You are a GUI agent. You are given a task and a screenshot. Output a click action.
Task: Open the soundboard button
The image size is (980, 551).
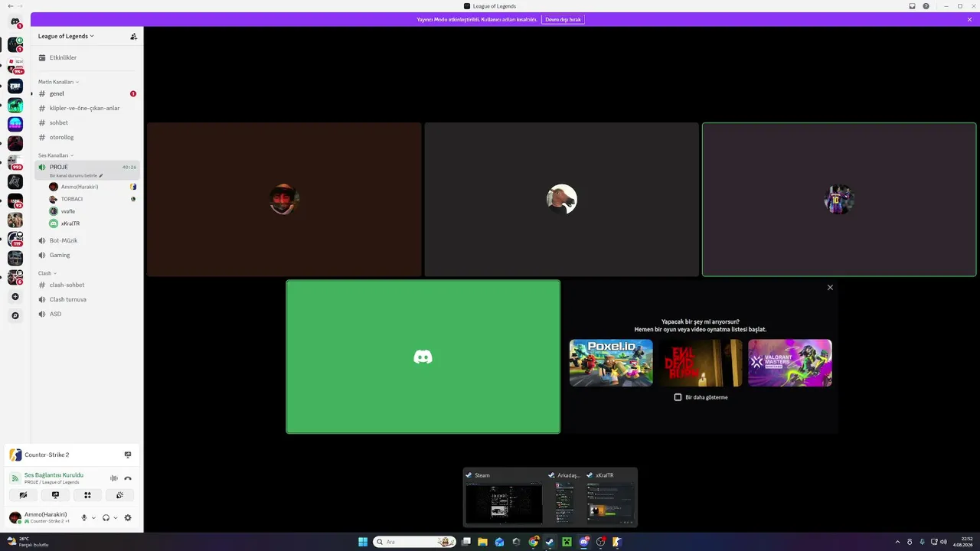click(x=119, y=495)
